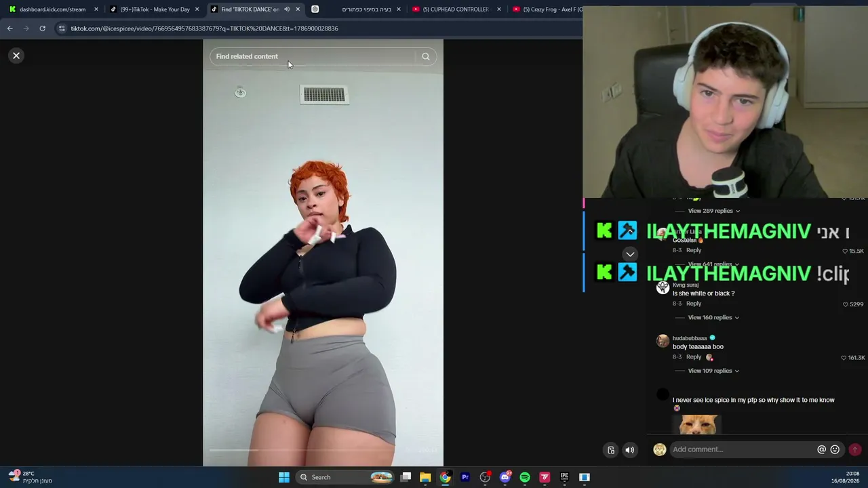Mute the audio icon on the TIKTOK DANCE tab
The width and height of the screenshot is (868, 488).
coord(287,9)
